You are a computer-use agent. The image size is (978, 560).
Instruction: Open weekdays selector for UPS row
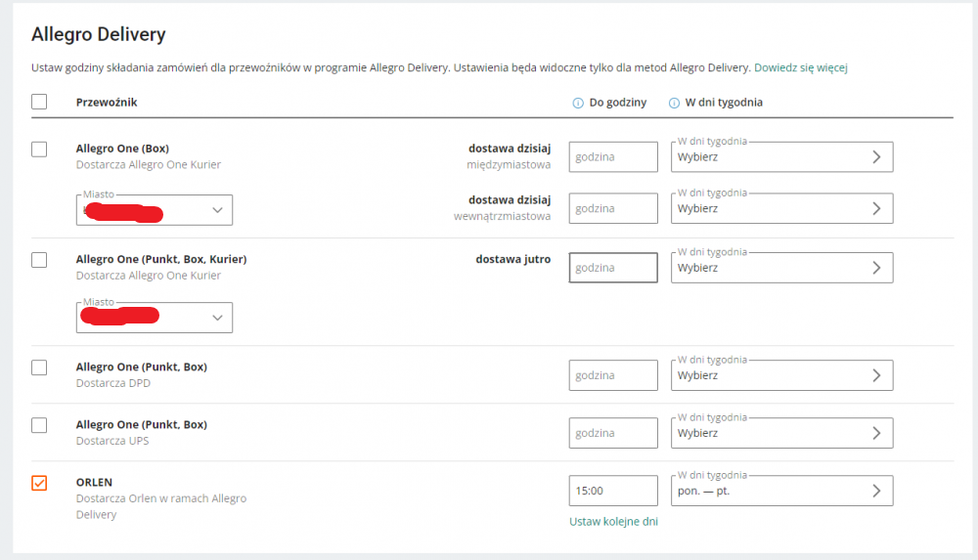782,433
